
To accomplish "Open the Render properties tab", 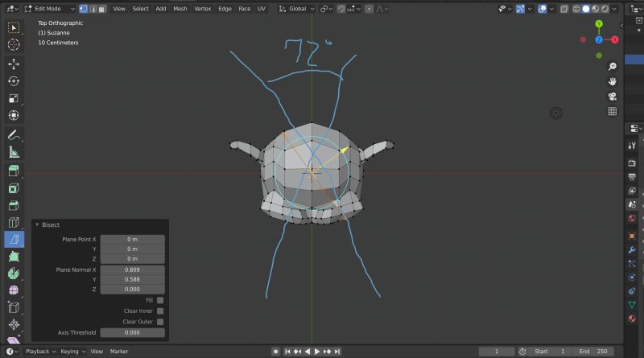I will (x=632, y=163).
